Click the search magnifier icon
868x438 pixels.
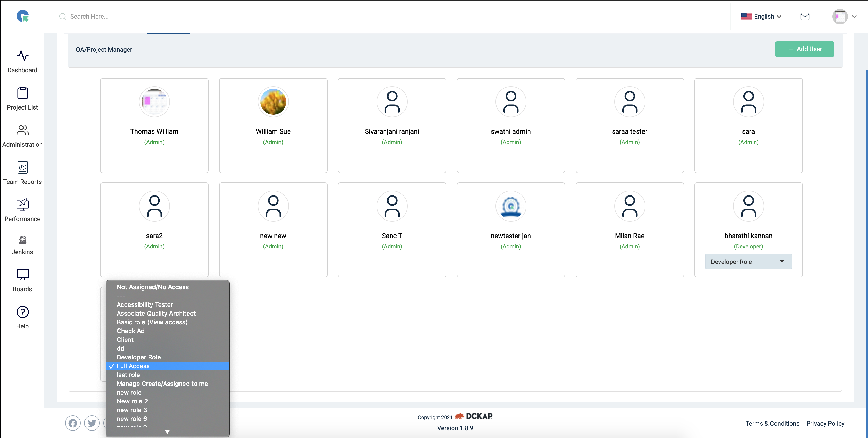tap(62, 17)
